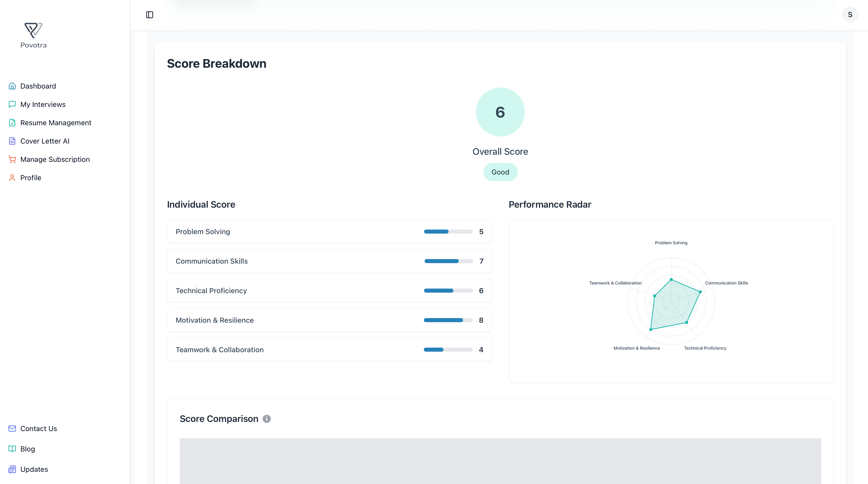Open the S user avatar menu
Image resolution: width=868 pixels, height=484 pixels.
pyautogui.click(x=850, y=15)
